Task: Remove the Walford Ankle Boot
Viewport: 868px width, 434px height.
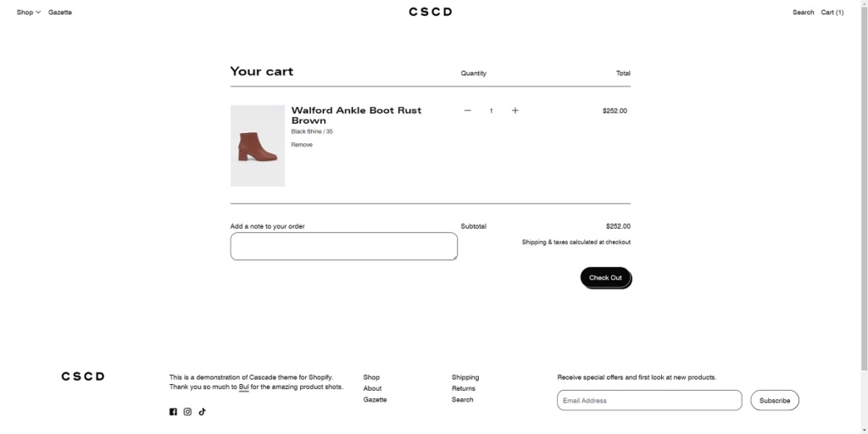Action: pyautogui.click(x=302, y=145)
